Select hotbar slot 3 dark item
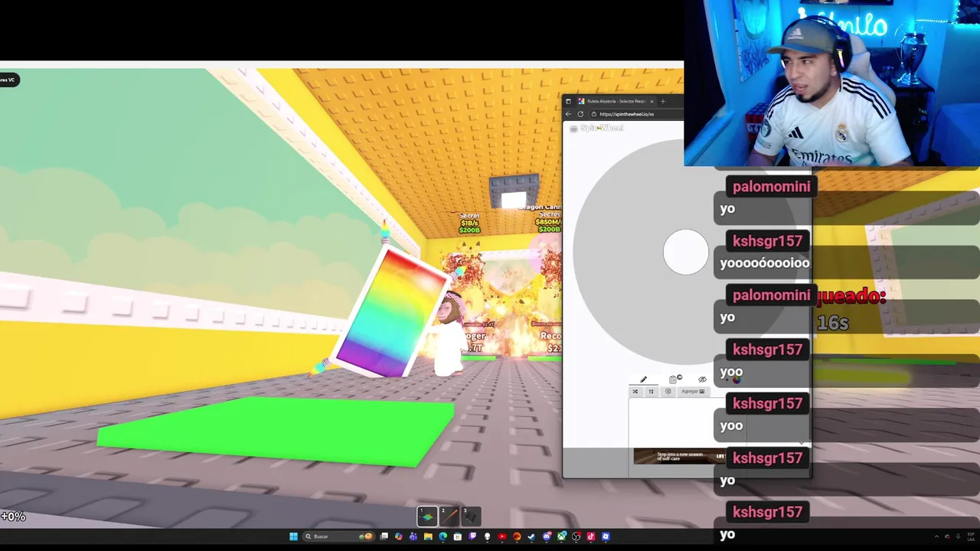This screenshot has height=551, width=980. coord(471,517)
